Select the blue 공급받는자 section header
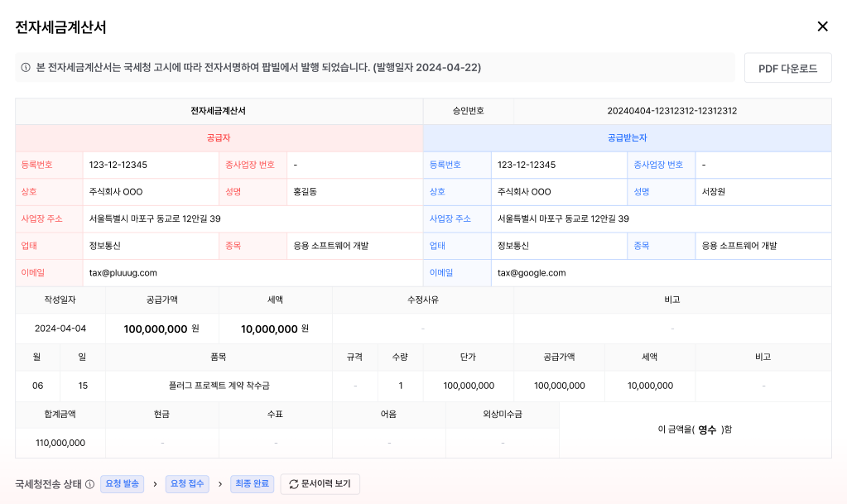 point(627,137)
